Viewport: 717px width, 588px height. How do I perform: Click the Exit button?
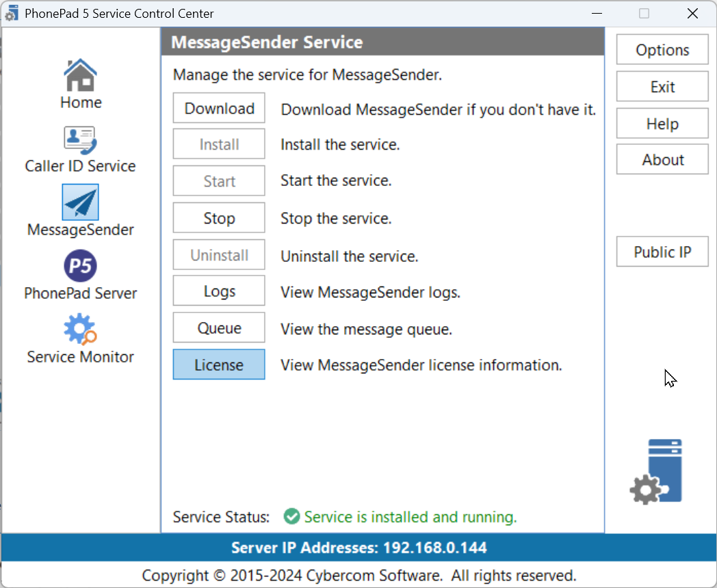pyautogui.click(x=662, y=86)
